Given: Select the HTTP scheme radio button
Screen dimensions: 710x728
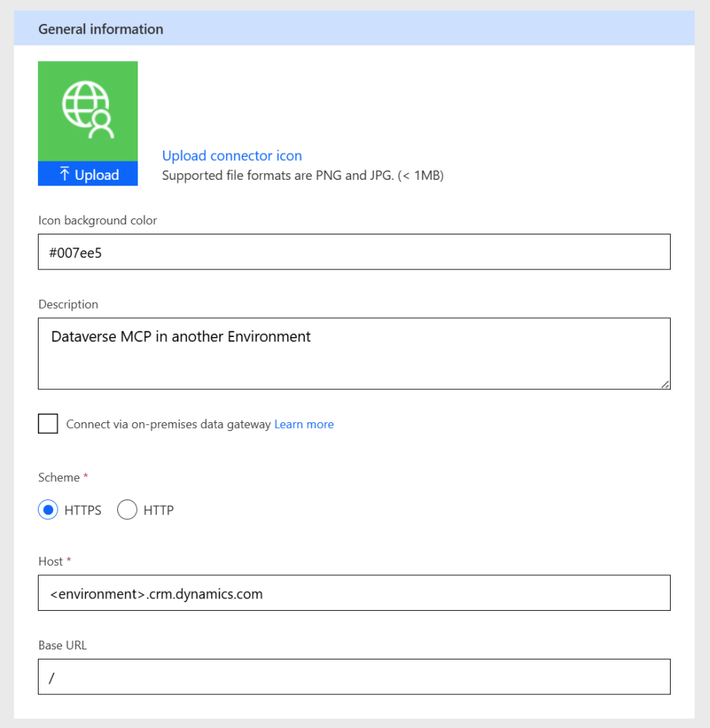Looking at the screenshot, I should pos(127,510).
